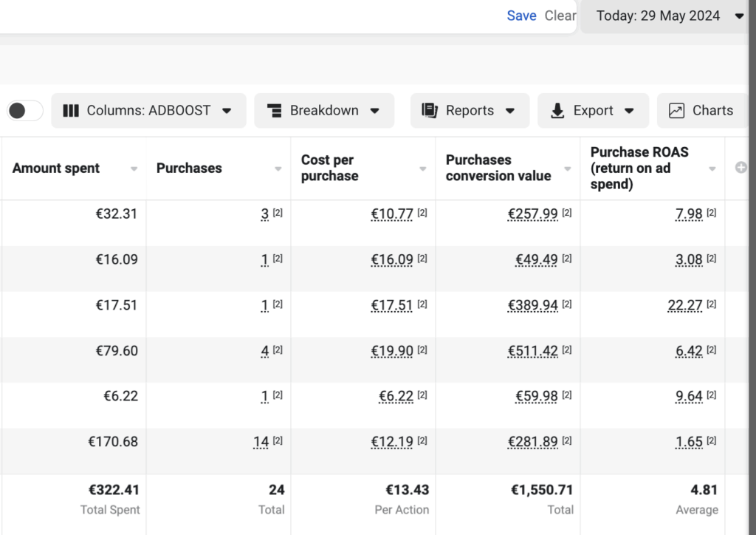This screenshot has height=535, width=756.
Task: Click the Clear button
Action: pos(560,16)
